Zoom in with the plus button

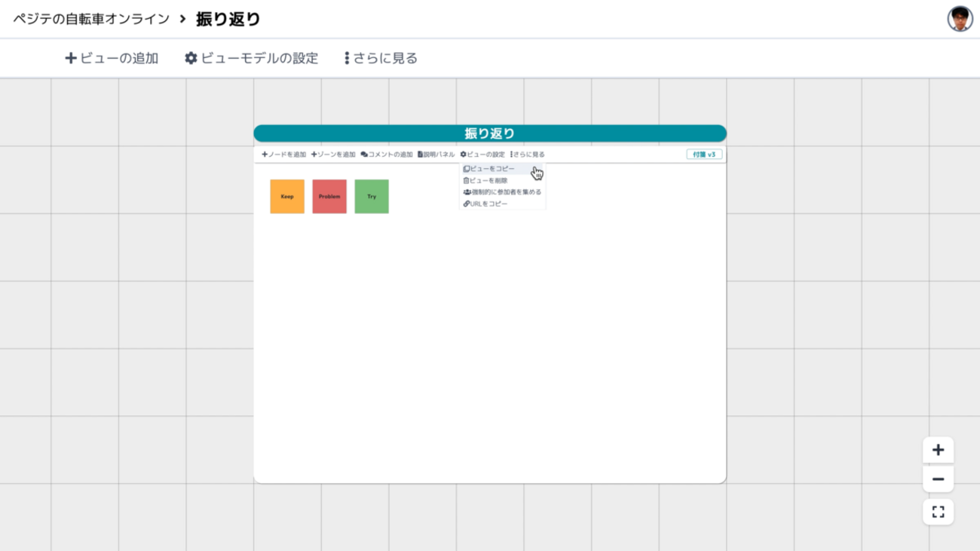(938, 450)
